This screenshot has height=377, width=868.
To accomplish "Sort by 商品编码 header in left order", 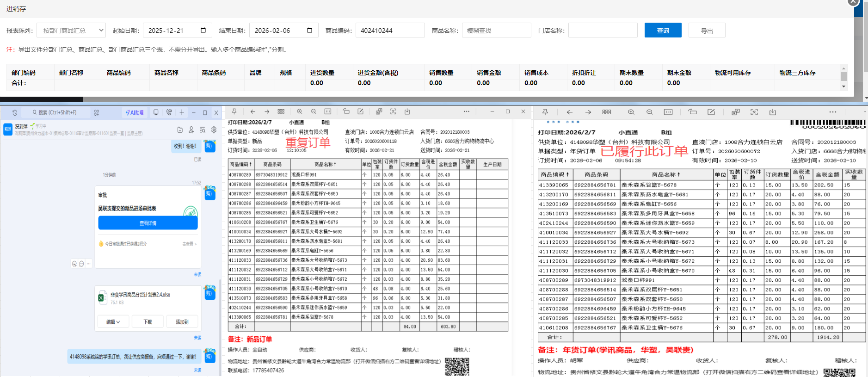I will point(240,164).
